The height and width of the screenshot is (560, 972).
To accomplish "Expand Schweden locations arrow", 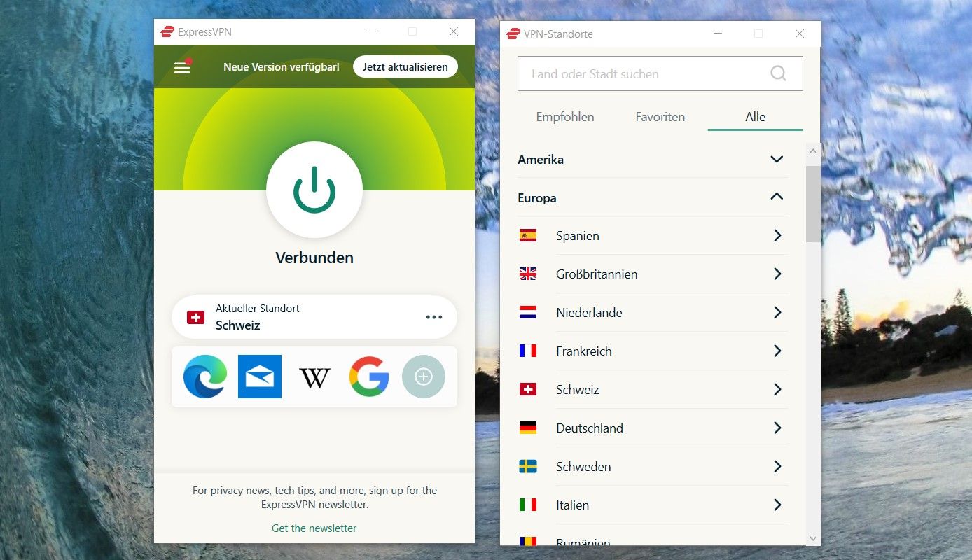I will 777,467.
